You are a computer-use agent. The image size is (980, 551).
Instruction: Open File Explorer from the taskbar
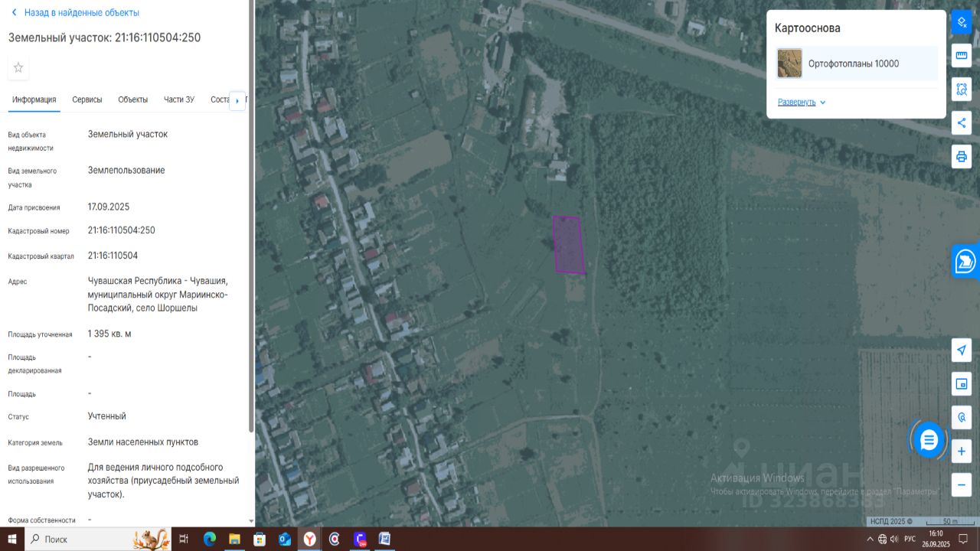tap(234, 539)
